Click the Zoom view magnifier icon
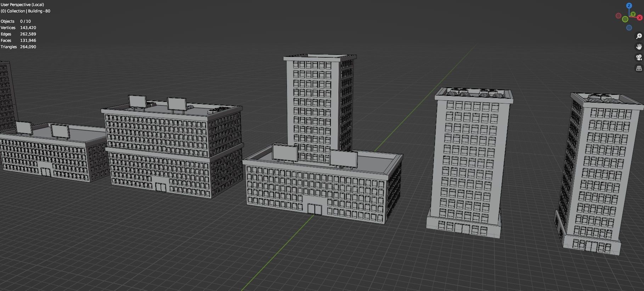This screenshot has height=291, width=644. point(639,36)
